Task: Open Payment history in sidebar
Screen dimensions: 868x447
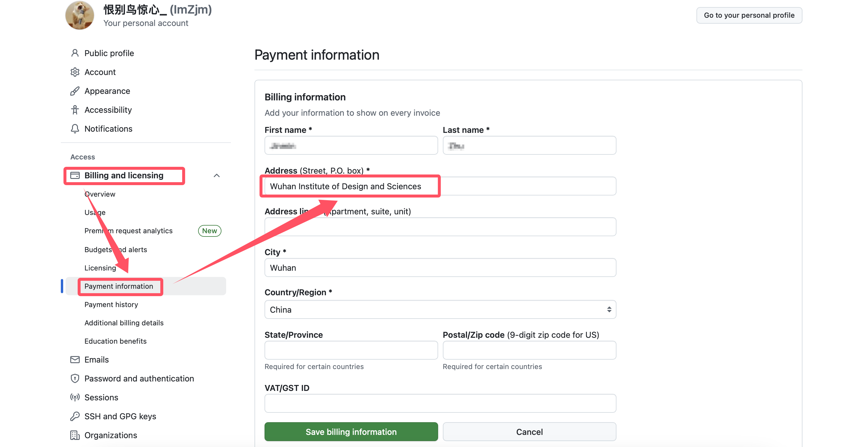Action: (x=111, y=304)
